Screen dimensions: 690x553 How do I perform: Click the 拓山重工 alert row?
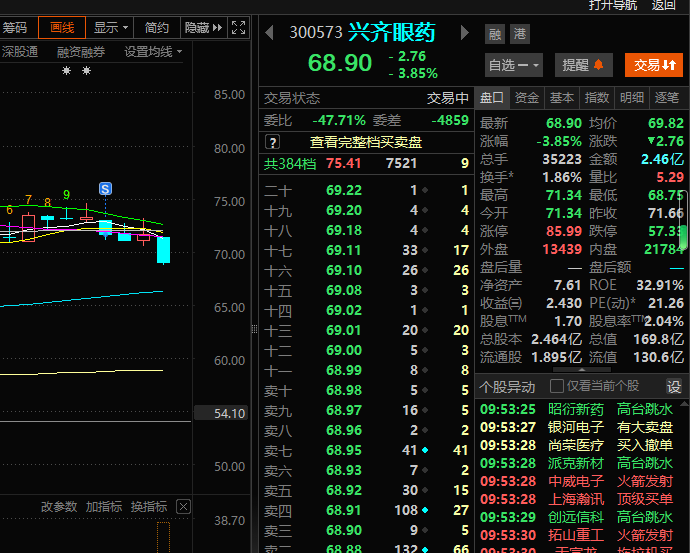[576, 535]
